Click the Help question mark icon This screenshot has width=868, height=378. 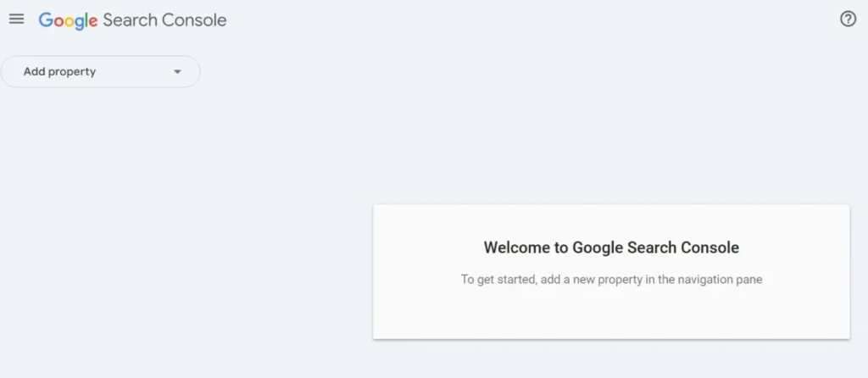click(848, 19)
